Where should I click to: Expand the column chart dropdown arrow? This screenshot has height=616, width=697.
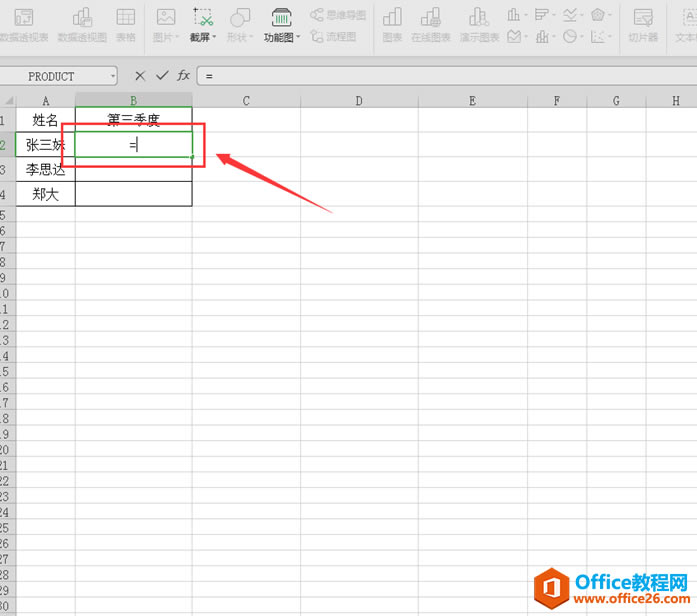coord(526,15)
